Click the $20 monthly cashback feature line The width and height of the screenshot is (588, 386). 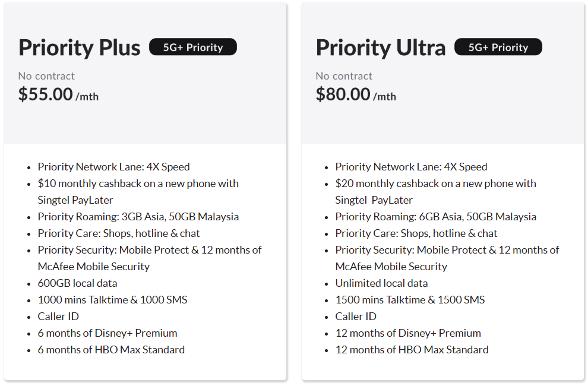[x=435, y=183]
